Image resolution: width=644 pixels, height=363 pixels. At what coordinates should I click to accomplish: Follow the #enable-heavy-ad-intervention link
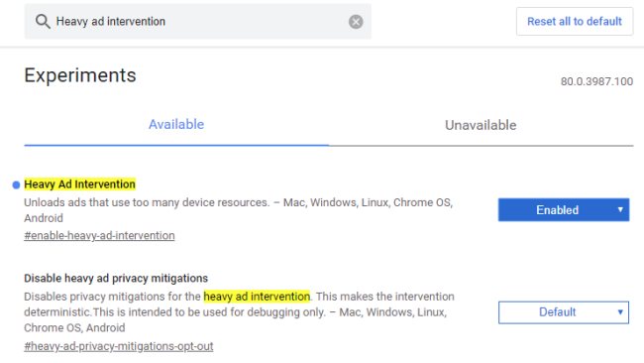point(99,236)
